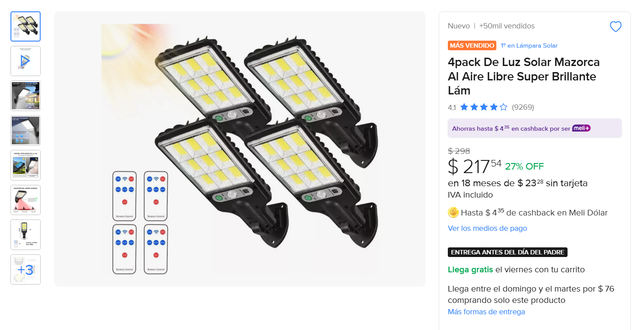The width and height of the screenshot is (644, 330).
Task: Open the '1º en Lámpara Solar' link
Action: coord(529,45)
